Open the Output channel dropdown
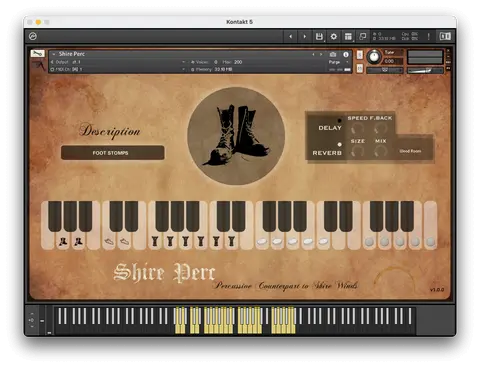The image size is (480, 368). point(183,62)
